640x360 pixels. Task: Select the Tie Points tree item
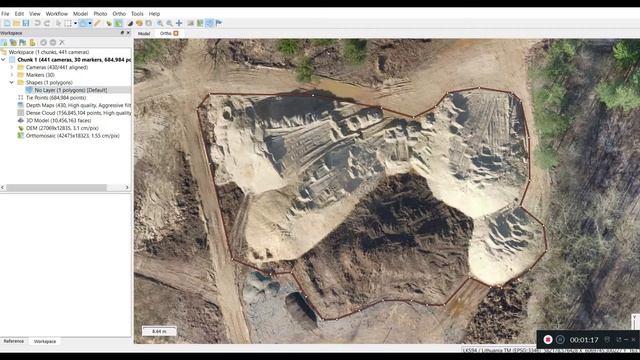coord(56,98)
